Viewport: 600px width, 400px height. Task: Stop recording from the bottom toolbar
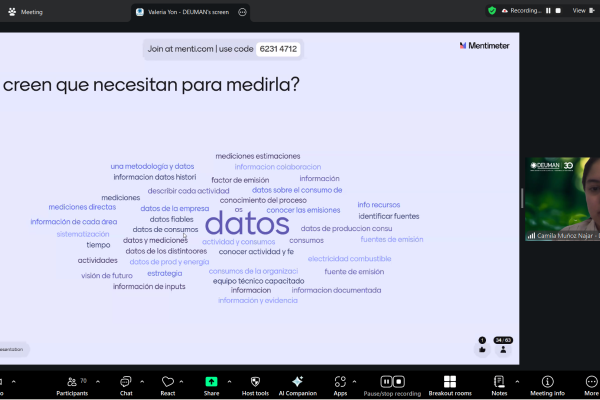click(x=399, y=382)
